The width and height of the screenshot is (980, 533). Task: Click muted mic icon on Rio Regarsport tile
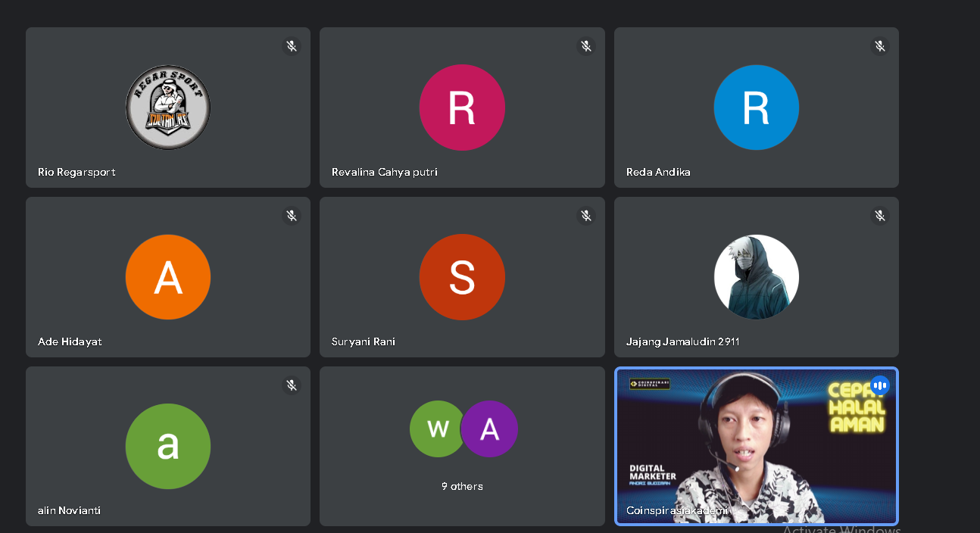point(292,46)
